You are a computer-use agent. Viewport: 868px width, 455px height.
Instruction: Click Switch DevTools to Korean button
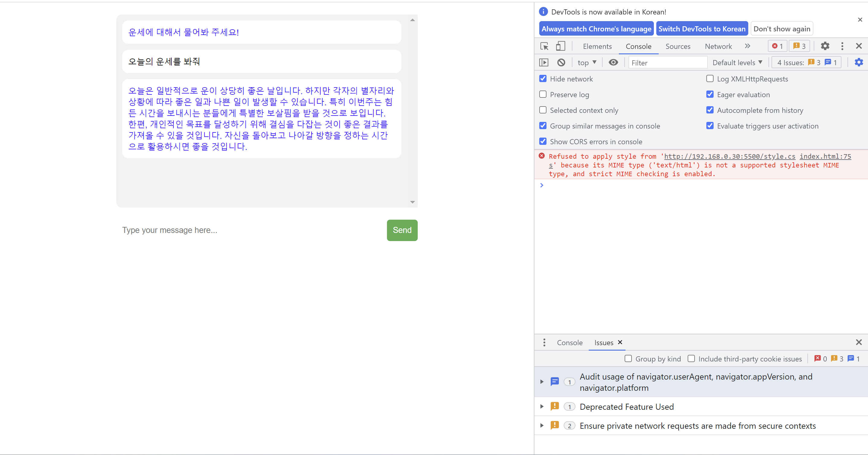[702, 29]
